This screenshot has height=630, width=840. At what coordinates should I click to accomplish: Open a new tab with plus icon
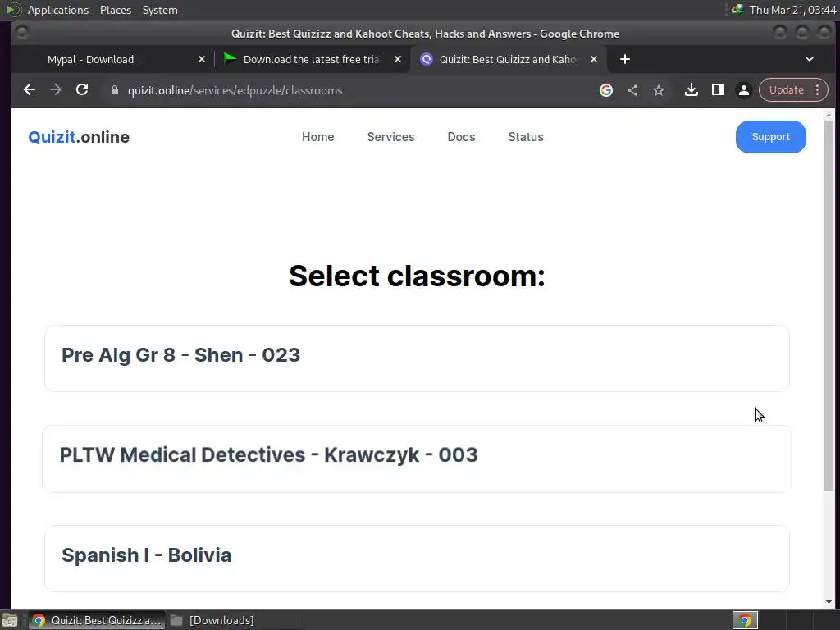(624, 59)
